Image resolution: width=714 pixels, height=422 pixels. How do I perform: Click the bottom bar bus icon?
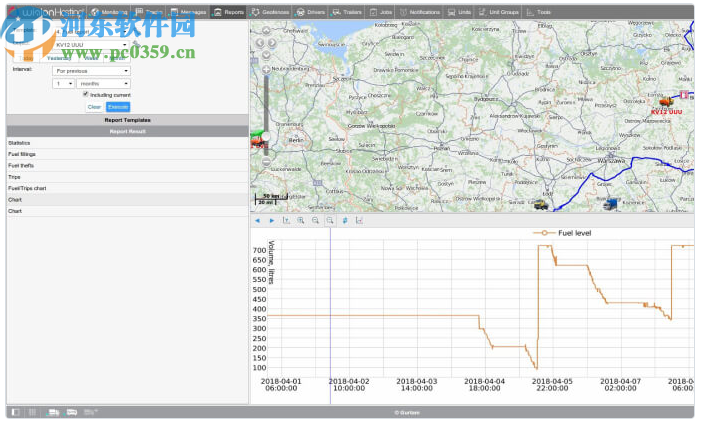(x=72, y=412)
